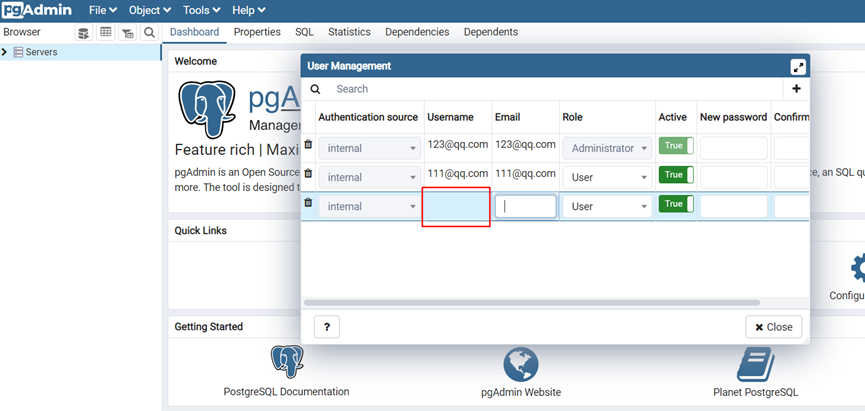Open Authentication source dropdown in the new row

(370, 206)
